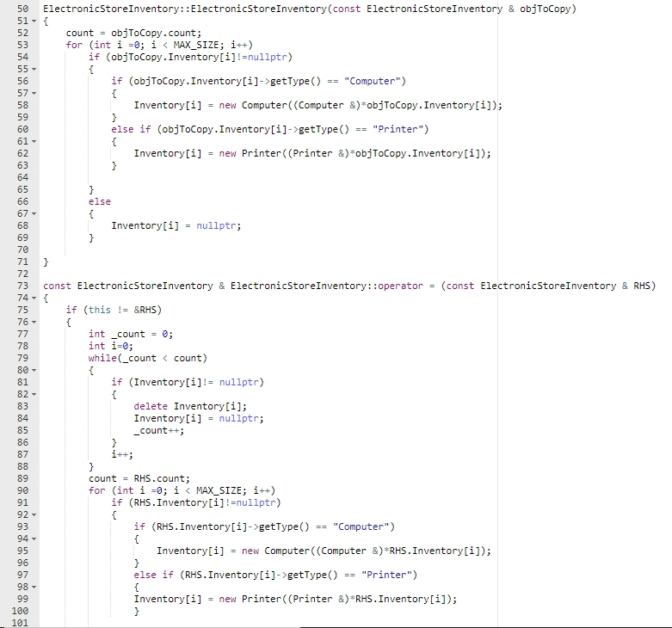Click the 'operator' keyword on line 73

point(400,286)
